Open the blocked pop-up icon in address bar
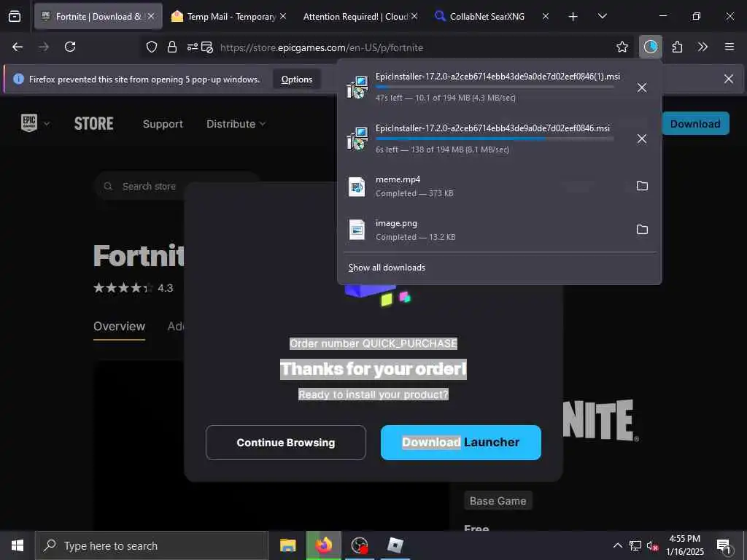747x560 pixels. (x=207, y=47)
